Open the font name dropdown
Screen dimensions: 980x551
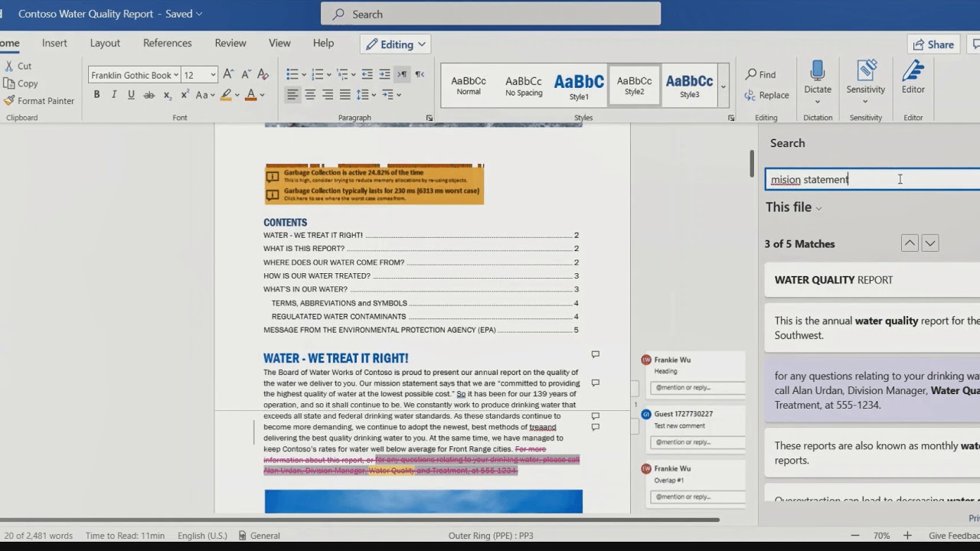176,75
